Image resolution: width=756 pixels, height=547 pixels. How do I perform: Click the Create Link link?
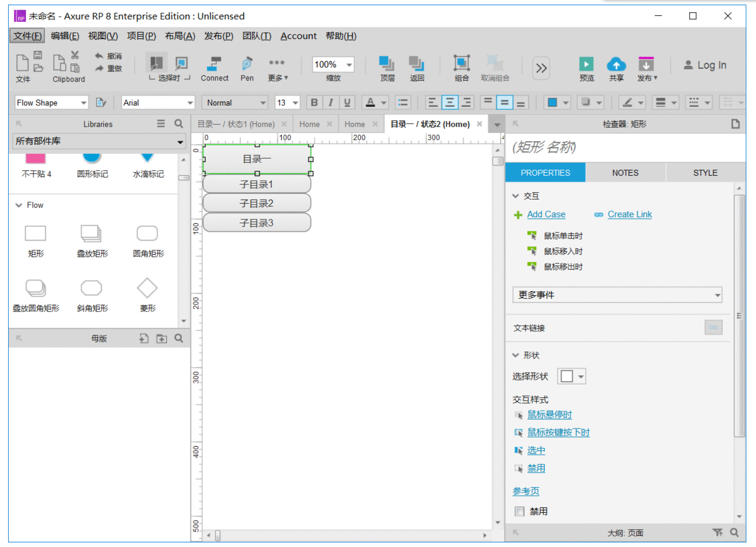tap(630, 214)
